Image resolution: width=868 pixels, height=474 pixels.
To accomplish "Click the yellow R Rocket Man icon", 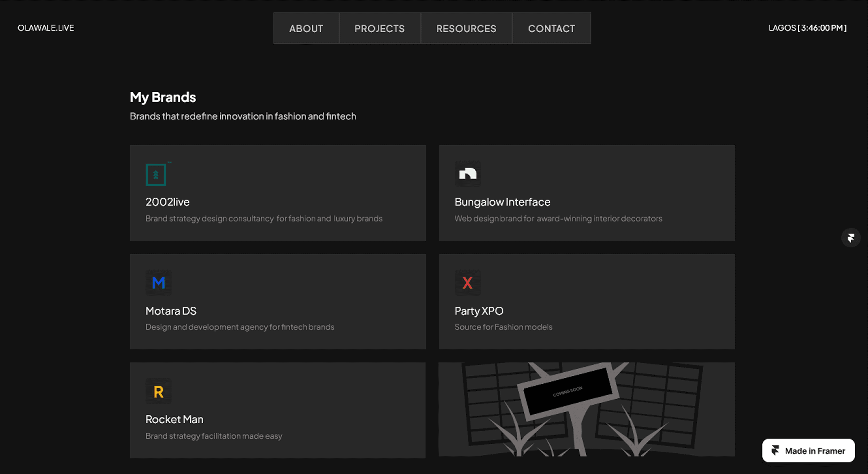I will [x=158, y=391].
